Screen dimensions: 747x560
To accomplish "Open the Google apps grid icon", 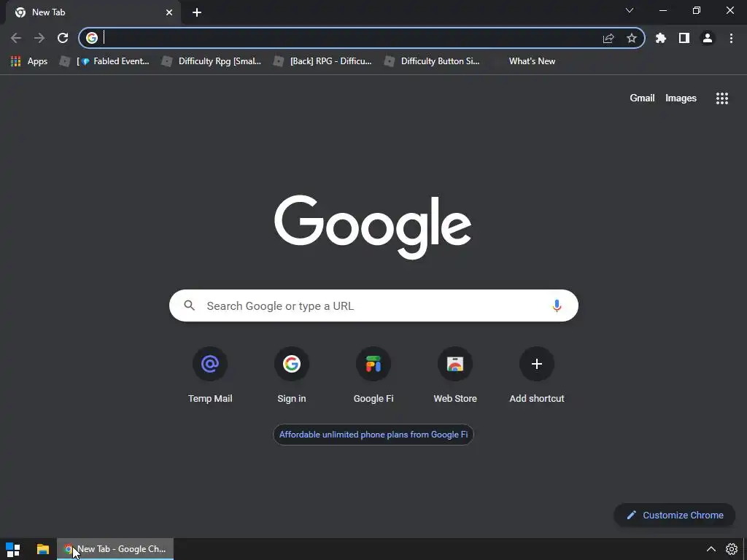I will tap(721, 98).
